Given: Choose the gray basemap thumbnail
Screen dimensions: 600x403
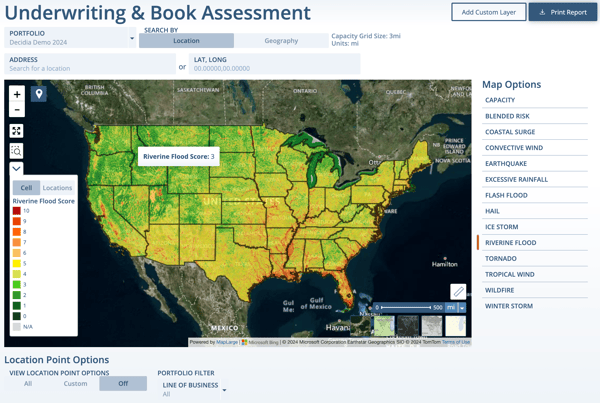Looking at the screenshot, I should point(432,326).
